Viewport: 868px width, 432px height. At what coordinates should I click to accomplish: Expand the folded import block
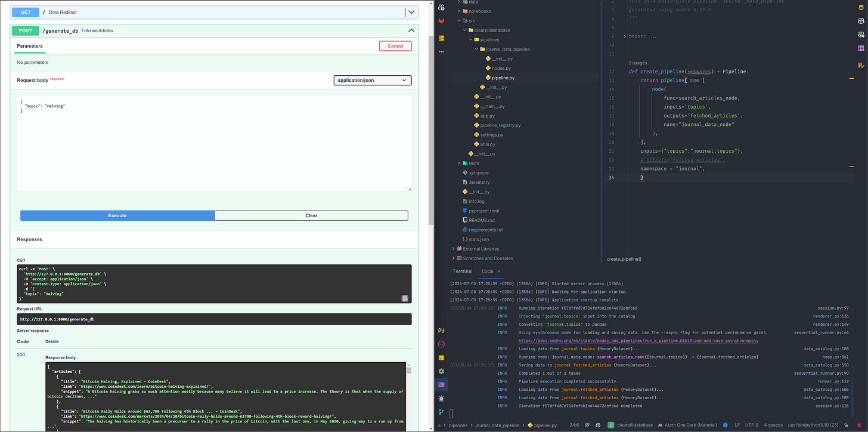tap(625, 36)
